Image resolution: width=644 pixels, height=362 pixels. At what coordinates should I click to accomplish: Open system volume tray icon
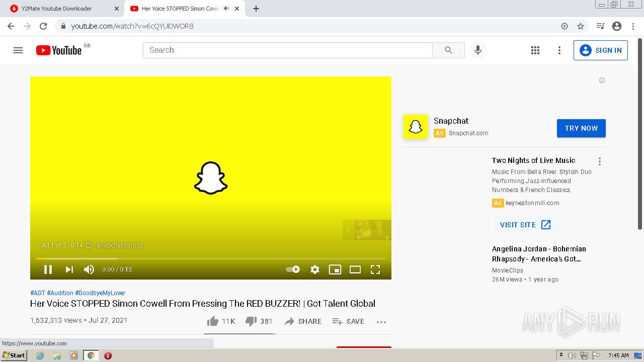[x=572, y=355]
